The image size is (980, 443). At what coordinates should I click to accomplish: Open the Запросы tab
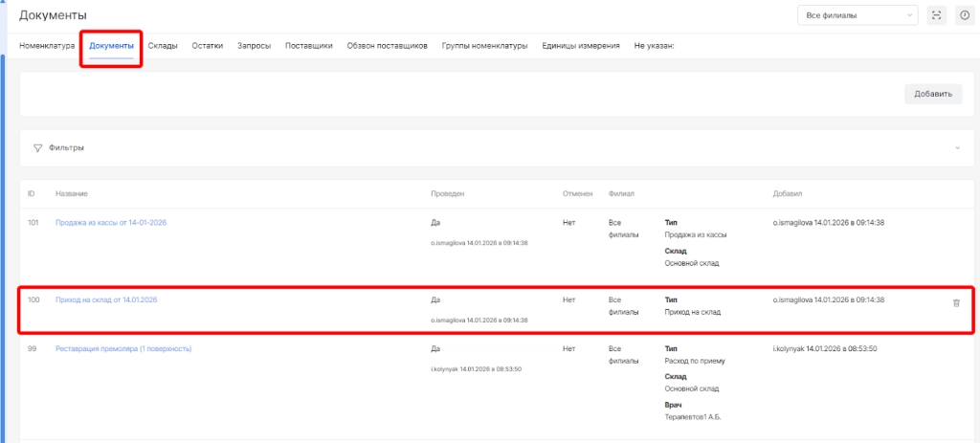point(254,46)
